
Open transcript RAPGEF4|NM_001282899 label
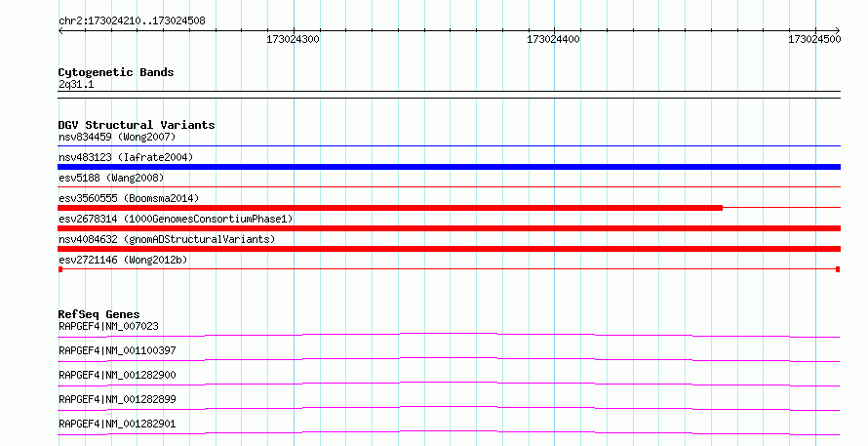117,399
